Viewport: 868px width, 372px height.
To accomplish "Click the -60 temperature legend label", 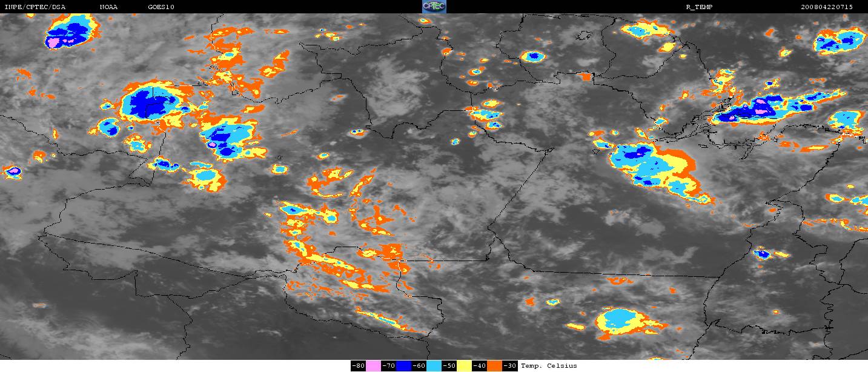I will tap(419, 366).
